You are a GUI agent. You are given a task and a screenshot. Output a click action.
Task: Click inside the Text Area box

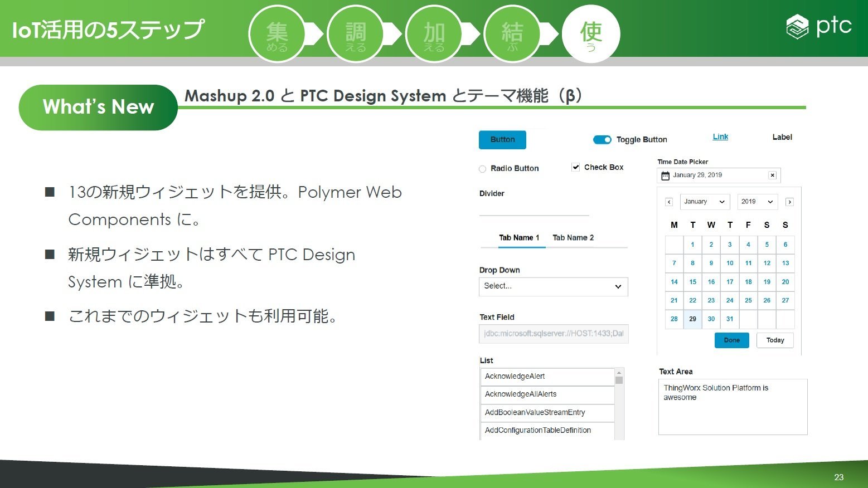[x=733, y=407]
